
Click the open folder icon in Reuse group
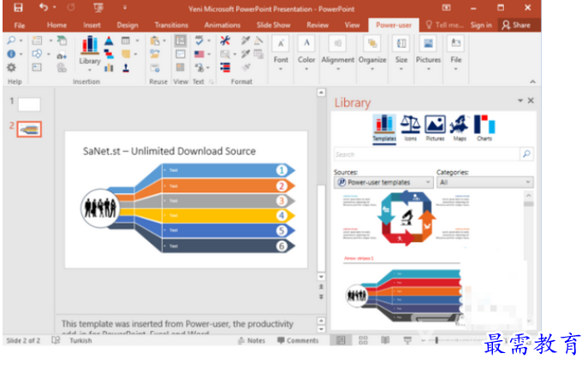(x=155, y=54)
